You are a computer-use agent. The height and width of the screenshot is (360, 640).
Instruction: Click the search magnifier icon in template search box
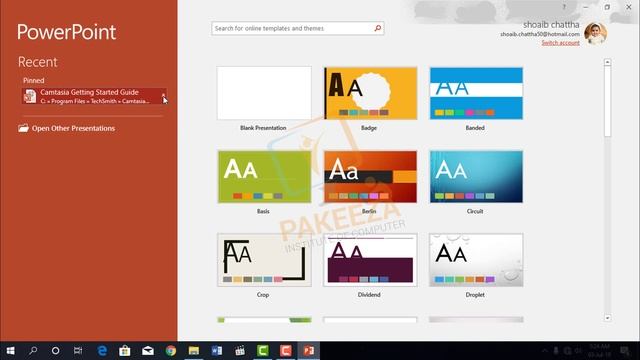tap(378, 28)
